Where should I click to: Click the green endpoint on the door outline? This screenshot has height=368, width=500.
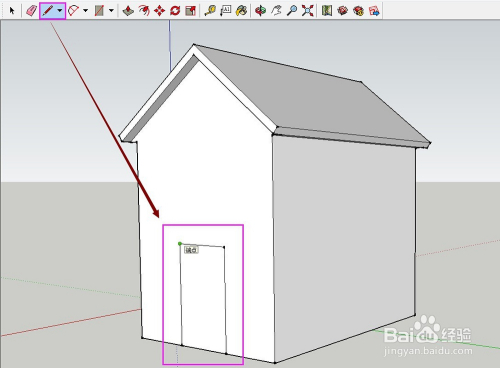pos(180,244)
